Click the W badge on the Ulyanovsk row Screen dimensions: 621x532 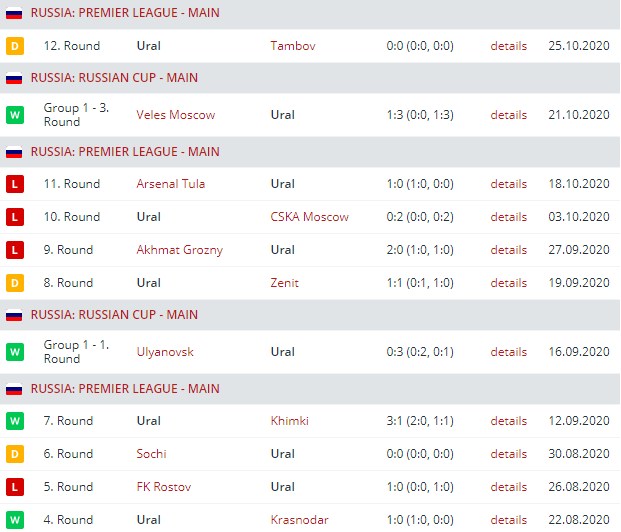[x=15, y=352]
